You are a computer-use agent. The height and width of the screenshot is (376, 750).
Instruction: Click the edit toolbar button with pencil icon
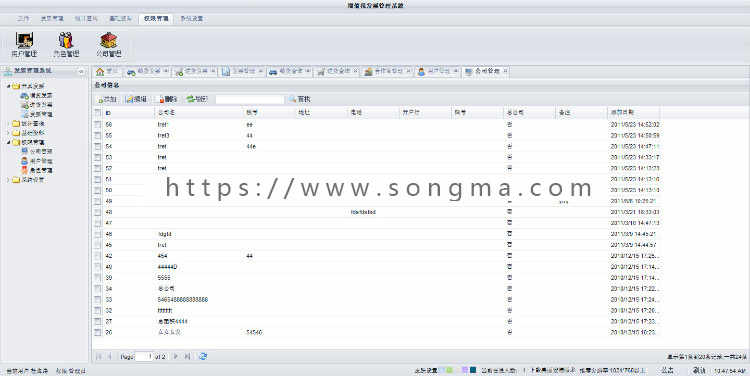coord(136,99)
